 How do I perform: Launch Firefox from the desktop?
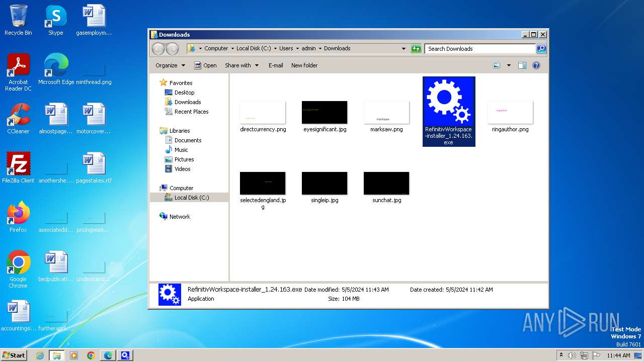point(18,217)
